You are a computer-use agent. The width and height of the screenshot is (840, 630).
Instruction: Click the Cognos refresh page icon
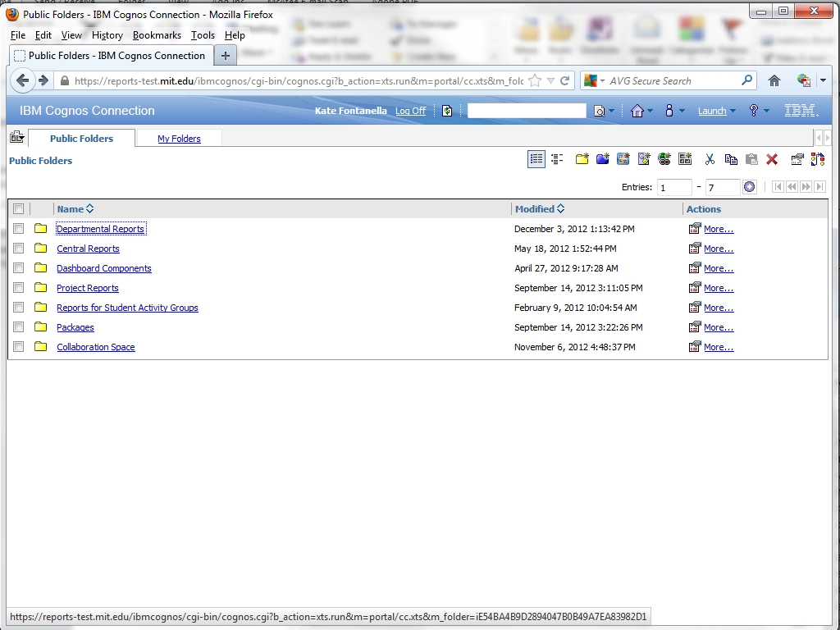point(447,111)
